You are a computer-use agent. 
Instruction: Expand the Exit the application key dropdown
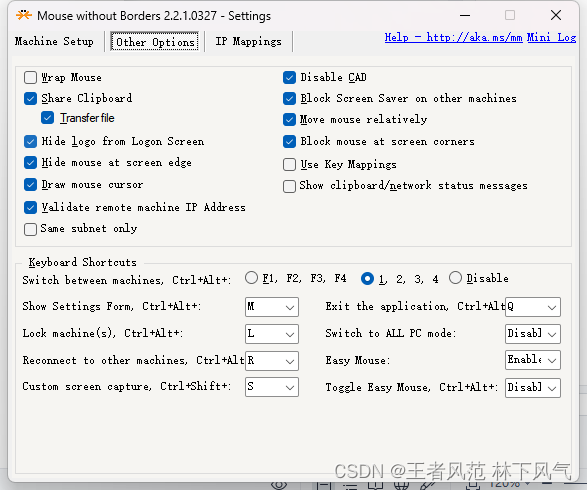533,307
